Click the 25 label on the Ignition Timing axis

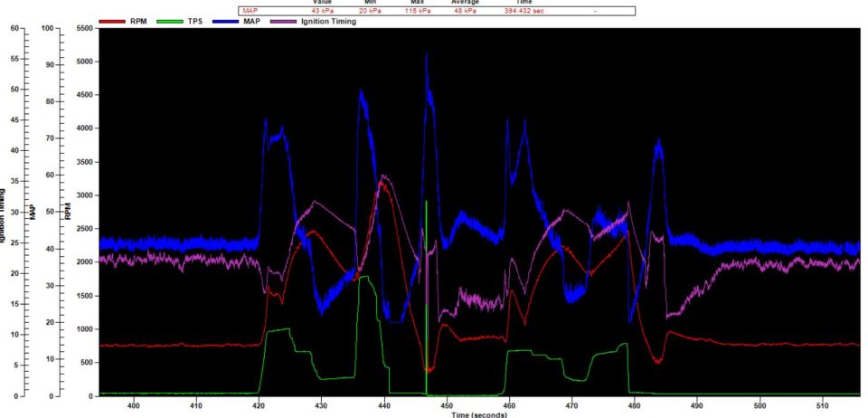point(14,242)
